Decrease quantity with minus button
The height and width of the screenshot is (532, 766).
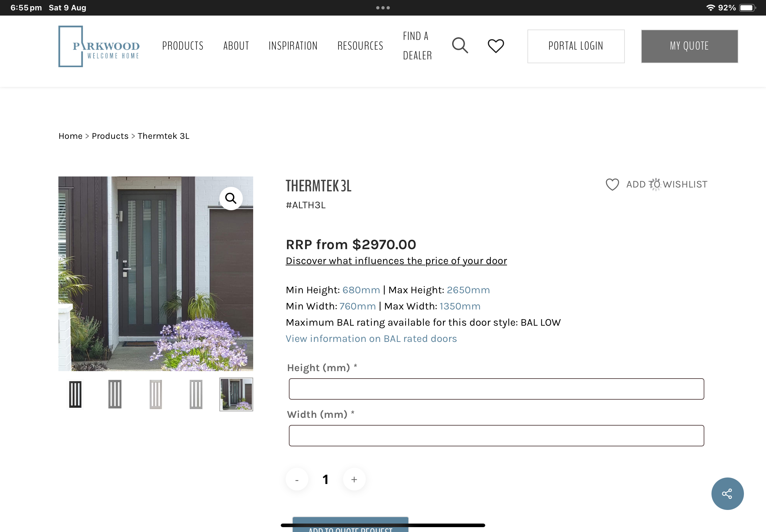click(297, 479)
